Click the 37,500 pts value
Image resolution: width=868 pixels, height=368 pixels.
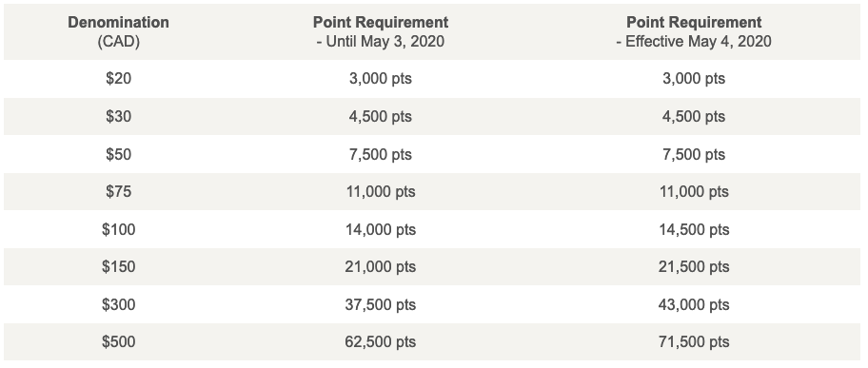(381, 304)
